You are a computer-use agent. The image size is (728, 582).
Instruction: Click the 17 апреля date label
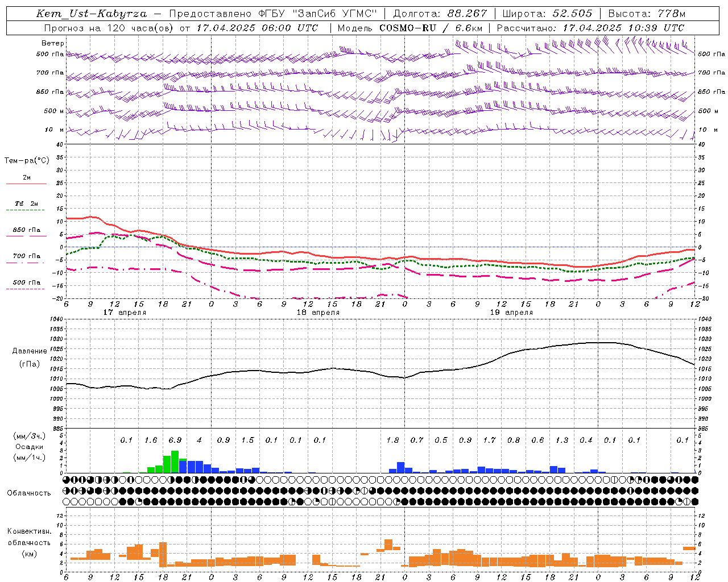pyautogui.click(x=125, y=313)
